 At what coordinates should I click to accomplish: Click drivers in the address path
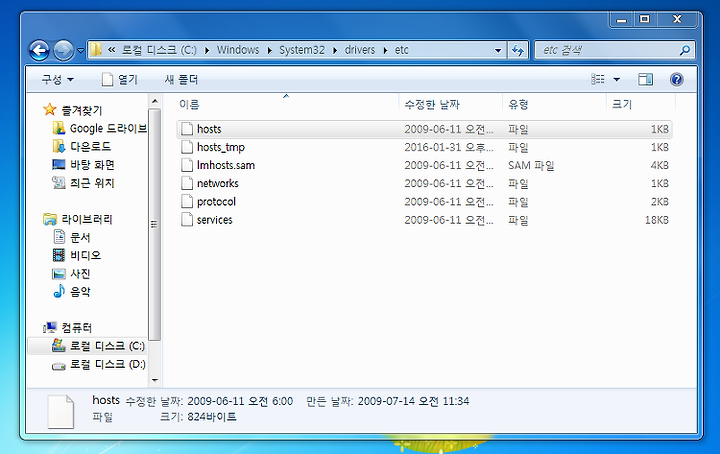point(360,50)
